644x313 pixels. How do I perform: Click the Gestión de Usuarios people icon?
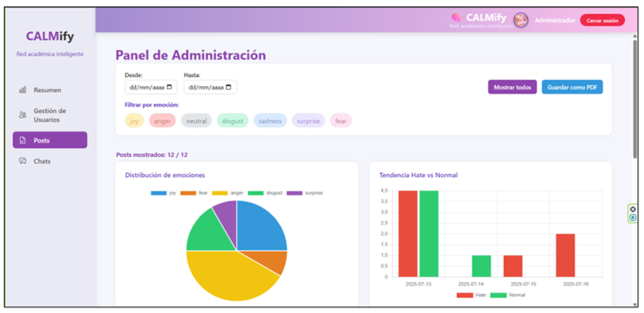point(22,115)
